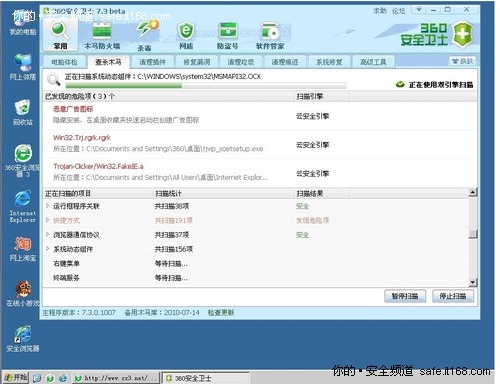The height and width of the screenshot is (384, 500).
Task: Open 安全浏览器 desktop shortcut icon
Action: (22, 339)
